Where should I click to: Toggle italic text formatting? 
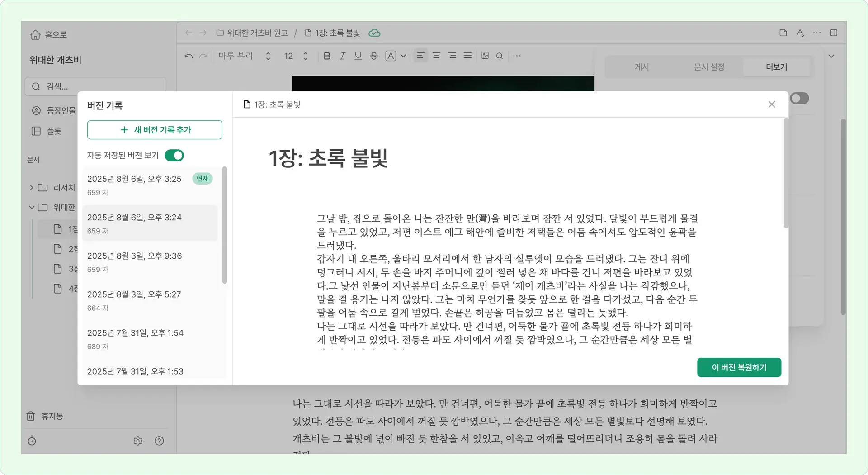pos(342,56)
